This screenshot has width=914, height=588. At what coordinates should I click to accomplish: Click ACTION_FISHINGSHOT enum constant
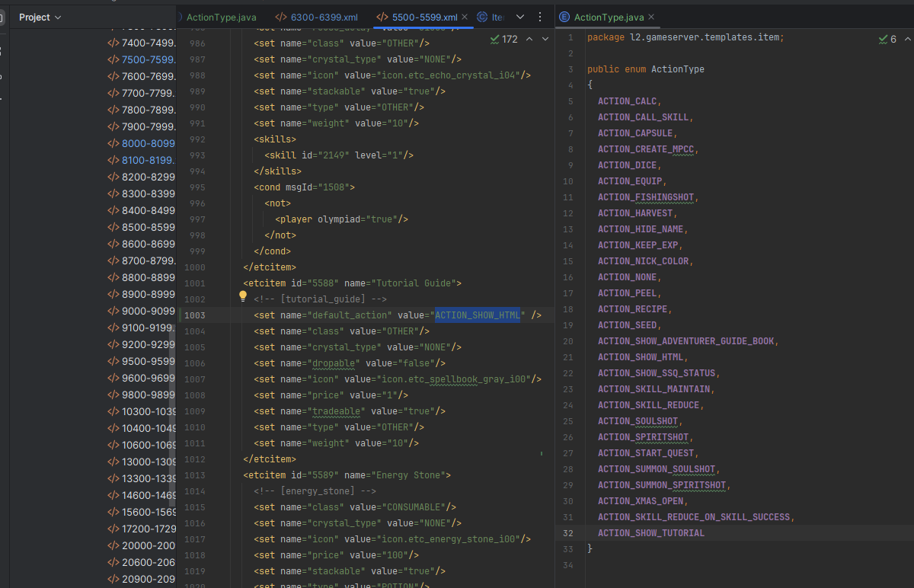646,197
